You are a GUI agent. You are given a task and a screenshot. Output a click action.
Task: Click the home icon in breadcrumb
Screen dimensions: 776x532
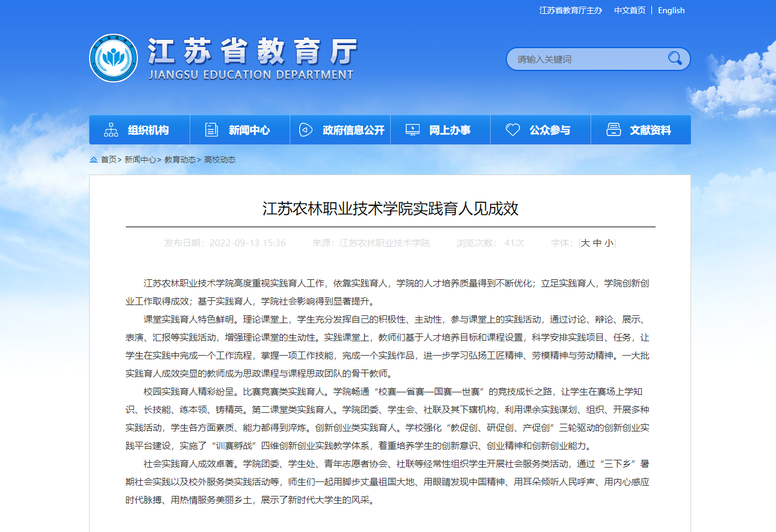point(93,160)
